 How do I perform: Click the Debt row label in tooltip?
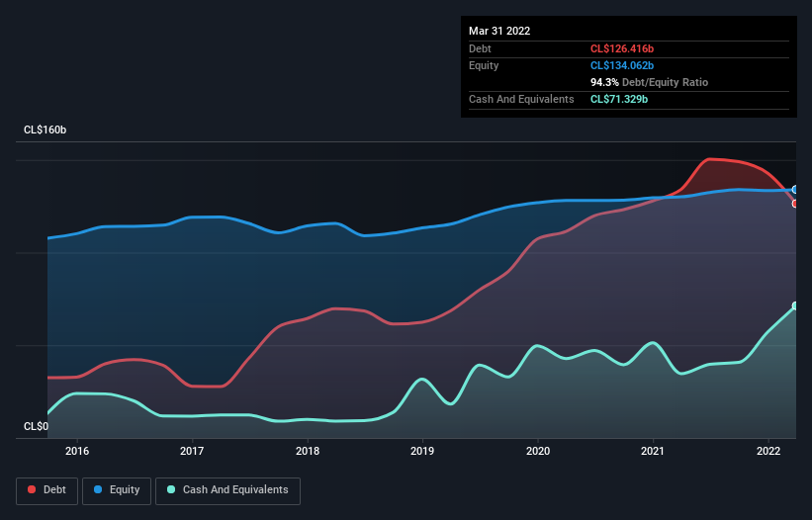(x=480, y=48)
